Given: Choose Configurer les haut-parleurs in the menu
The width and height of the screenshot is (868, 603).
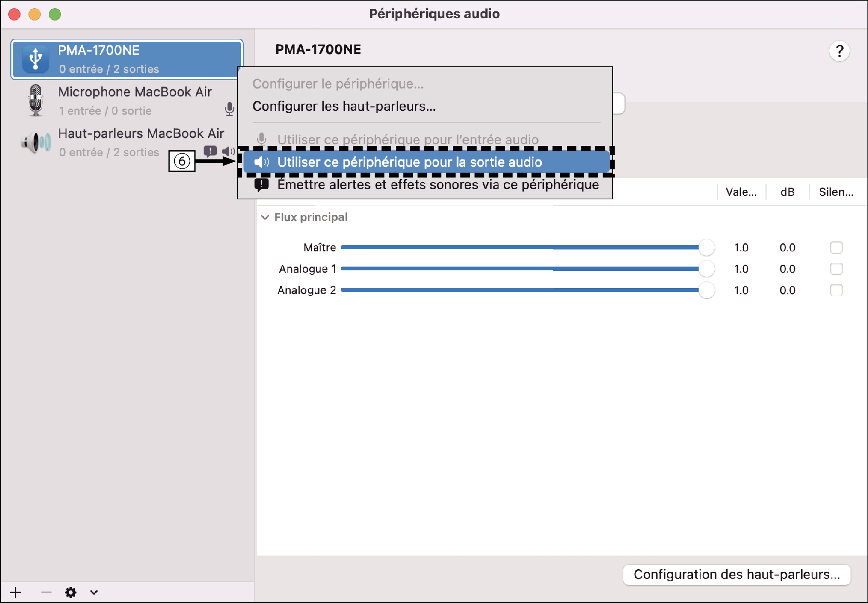Looking at the screenshot, I should point(344,107).
